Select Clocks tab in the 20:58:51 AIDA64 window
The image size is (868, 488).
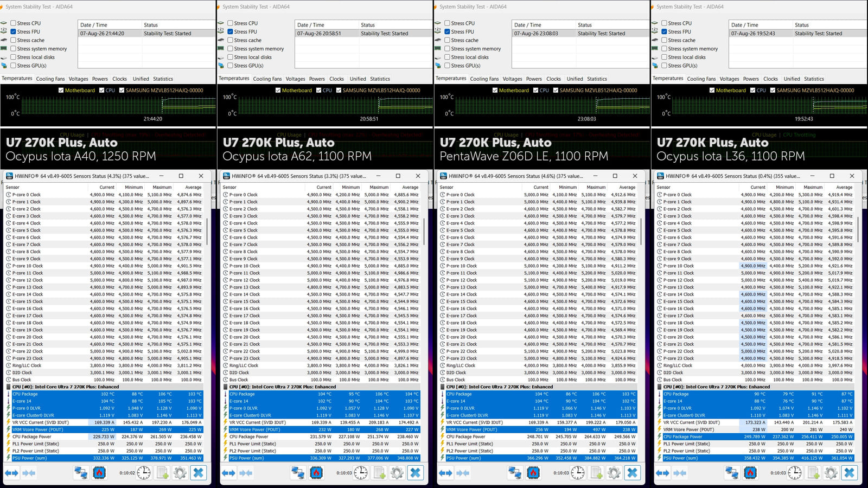pyautogui.click(x=336, y=79)
